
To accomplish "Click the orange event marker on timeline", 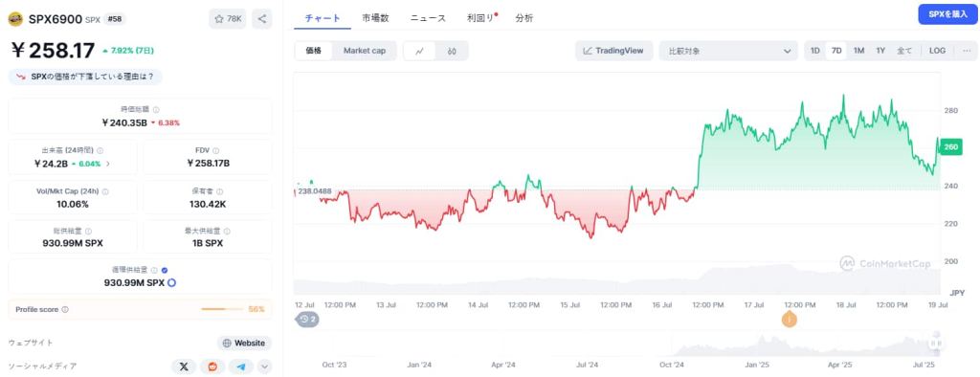I will (790, 320).
